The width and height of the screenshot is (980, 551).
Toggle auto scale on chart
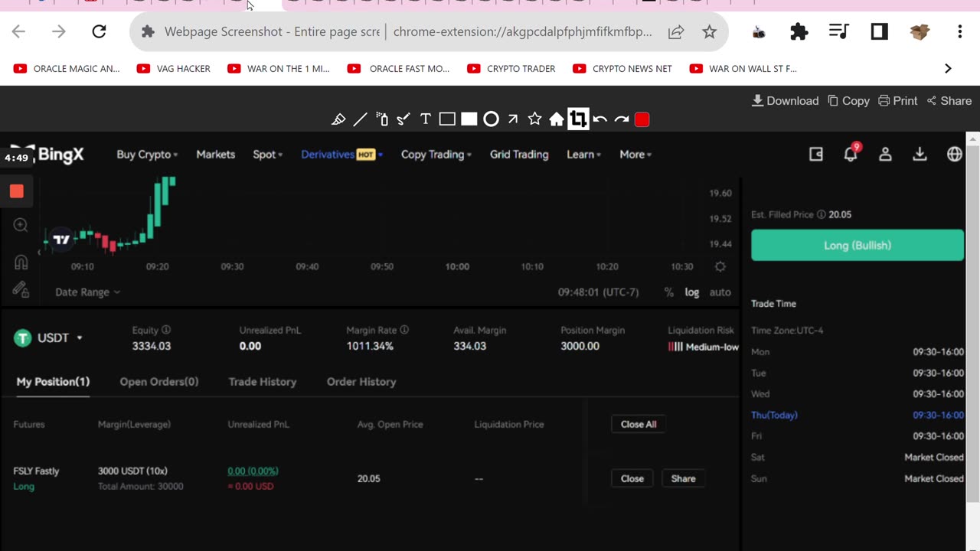click(x=720, y=292)
